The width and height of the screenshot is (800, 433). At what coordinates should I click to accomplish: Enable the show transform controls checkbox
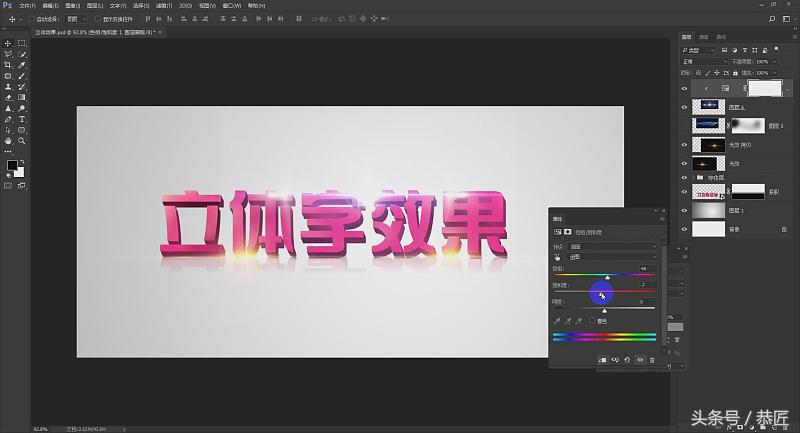[98, 19]
